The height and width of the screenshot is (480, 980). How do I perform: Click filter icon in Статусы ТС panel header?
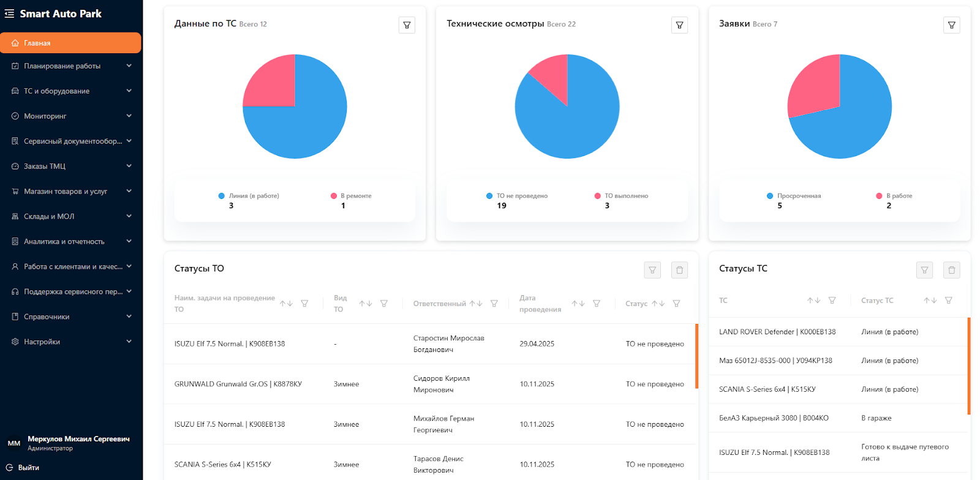tap(924, 270)
